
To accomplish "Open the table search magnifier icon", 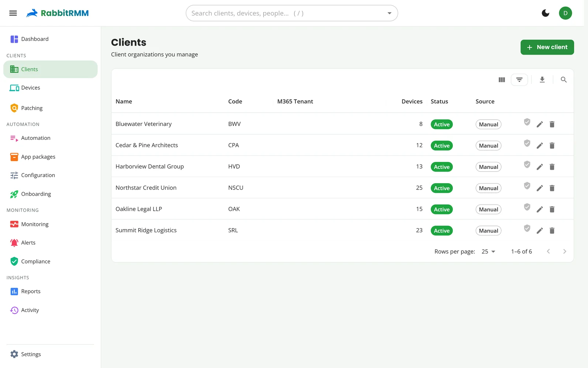I will (563, 79).
